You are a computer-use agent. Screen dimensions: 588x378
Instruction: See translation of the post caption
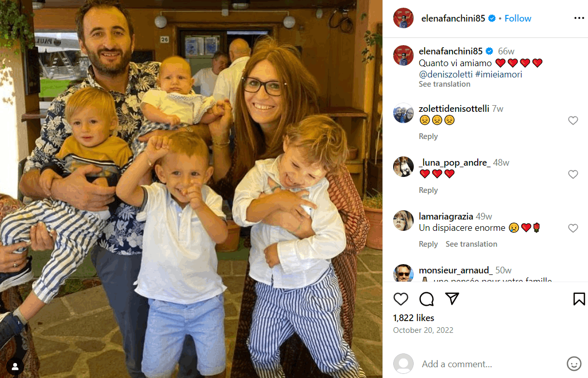pyautogui.click(x=444, y=84)
